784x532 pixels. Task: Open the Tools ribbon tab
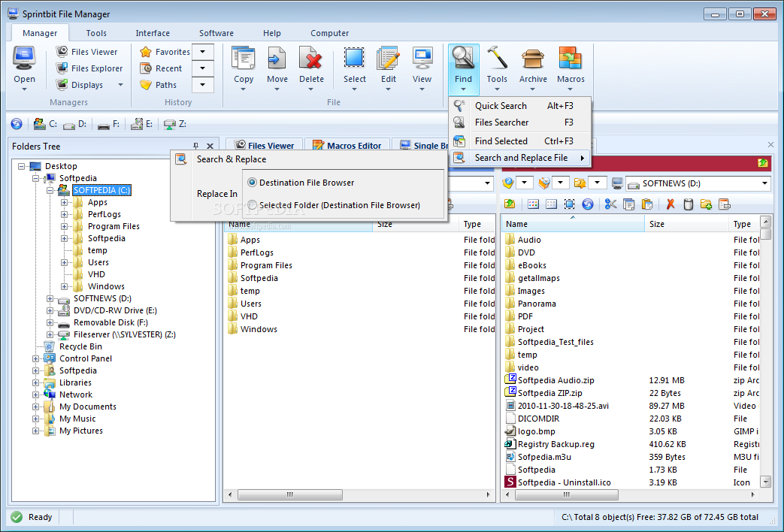96,33
